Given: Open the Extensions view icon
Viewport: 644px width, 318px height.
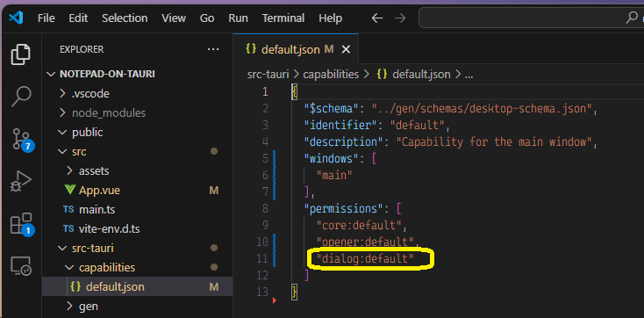Looking at the screenshot, I should pyautogui.click(x=21, y=225).
